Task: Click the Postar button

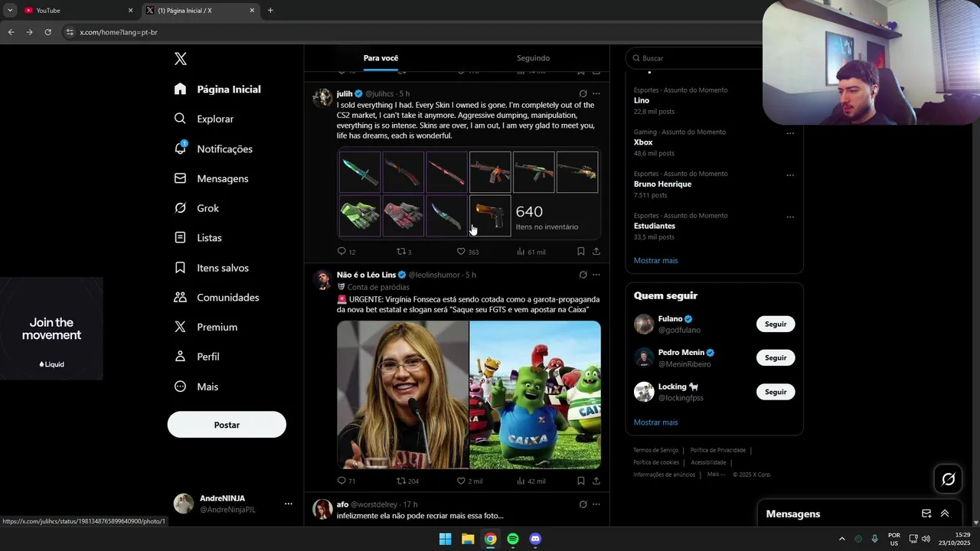Action: click(x=227, y=425)
